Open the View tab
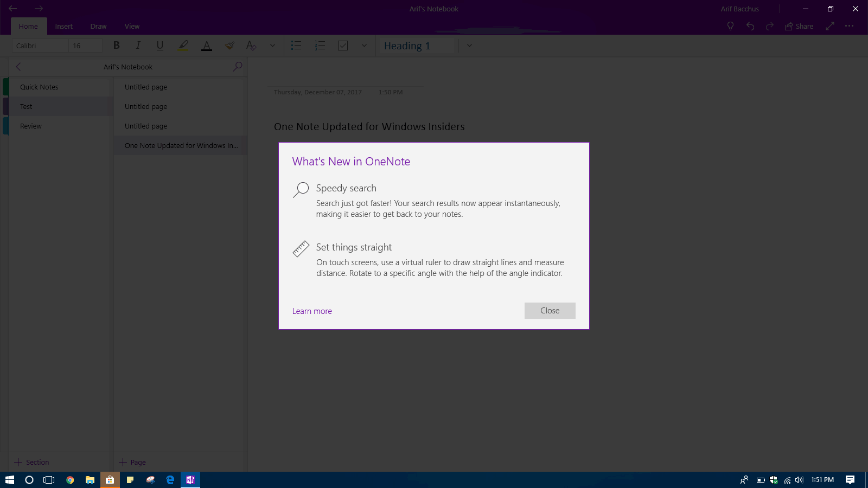 132,26
